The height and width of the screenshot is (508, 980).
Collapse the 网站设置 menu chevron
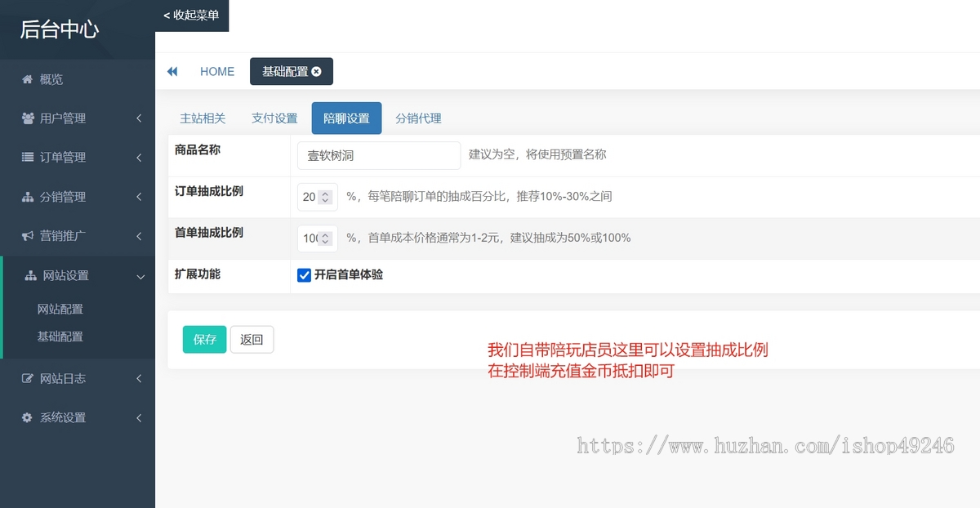pos(140,276)
